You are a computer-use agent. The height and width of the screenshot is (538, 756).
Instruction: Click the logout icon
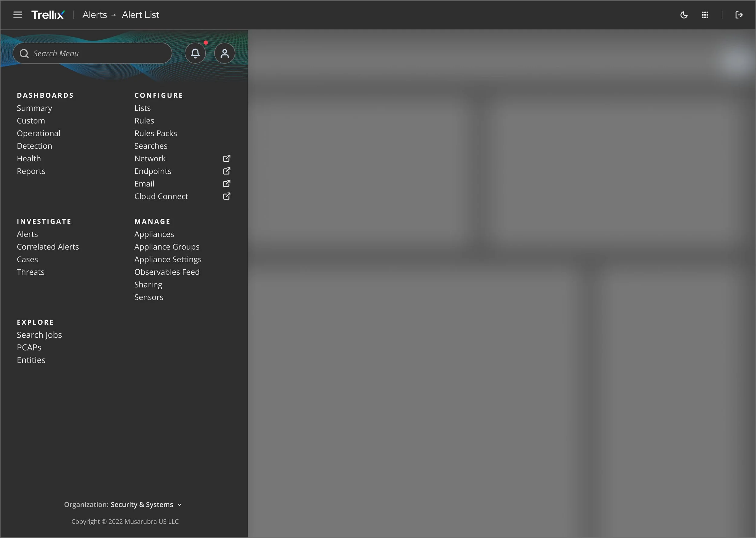[x=739, y=15]
